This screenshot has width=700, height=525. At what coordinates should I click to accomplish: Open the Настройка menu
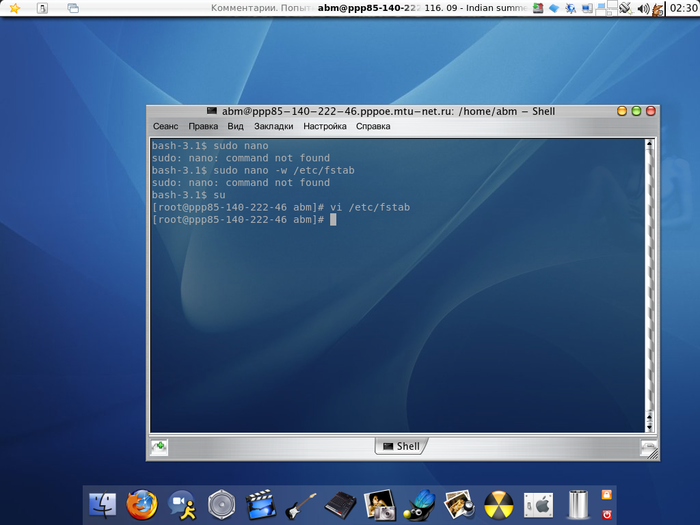point(325,126)
